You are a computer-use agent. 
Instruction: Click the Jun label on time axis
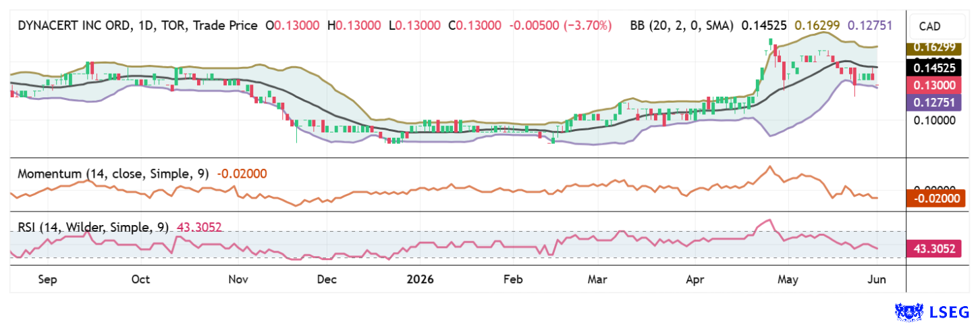click(x=877, y=279)
